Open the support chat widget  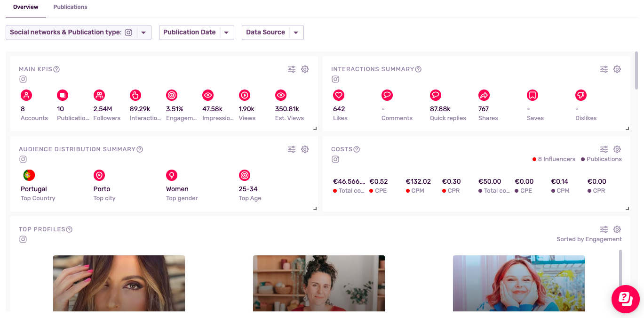[x=625, y=299]
